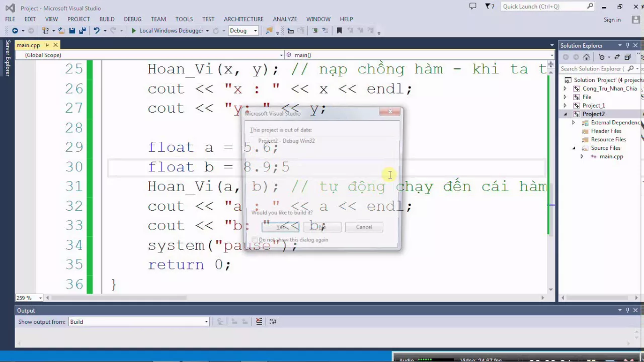Click the New Project toolbar icon
Viewport: 644px width, 362px height.
point(45,31)
